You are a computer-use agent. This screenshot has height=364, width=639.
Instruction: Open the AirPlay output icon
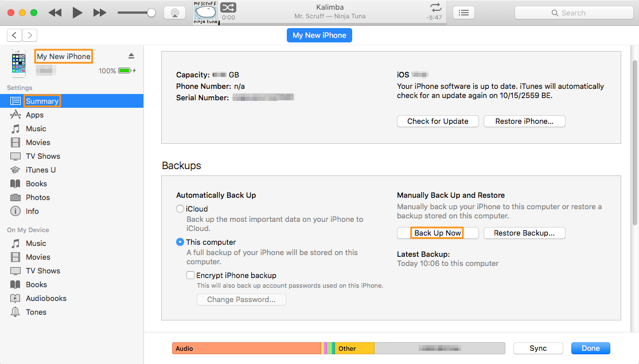[x=175, y=13]
